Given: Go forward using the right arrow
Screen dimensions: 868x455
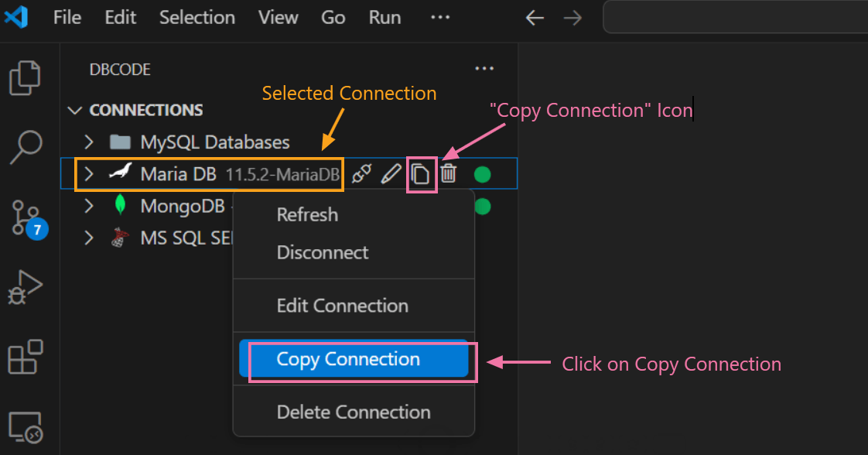Looking at the screenshot, I should 572,18.
